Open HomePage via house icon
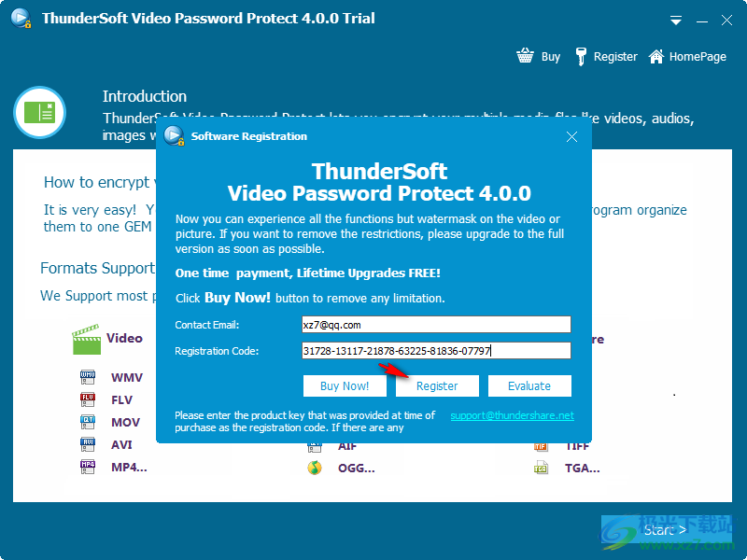This screenshot has width=747, height=560. tap(656, 56)
